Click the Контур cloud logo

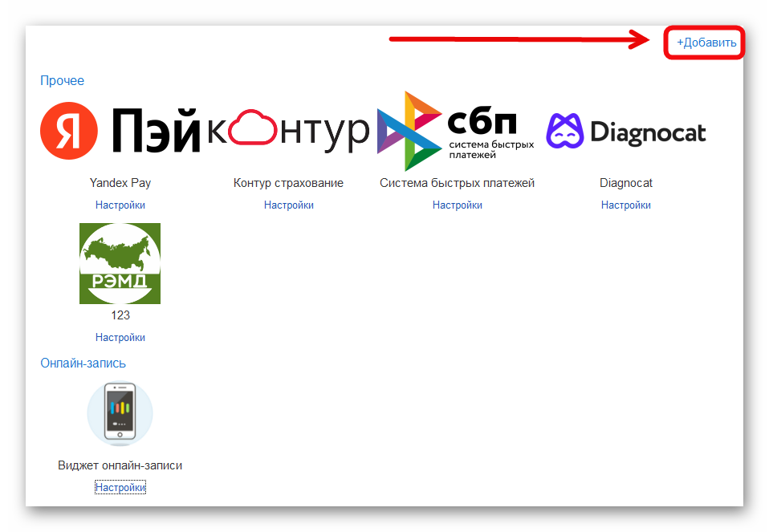[288, 131]
